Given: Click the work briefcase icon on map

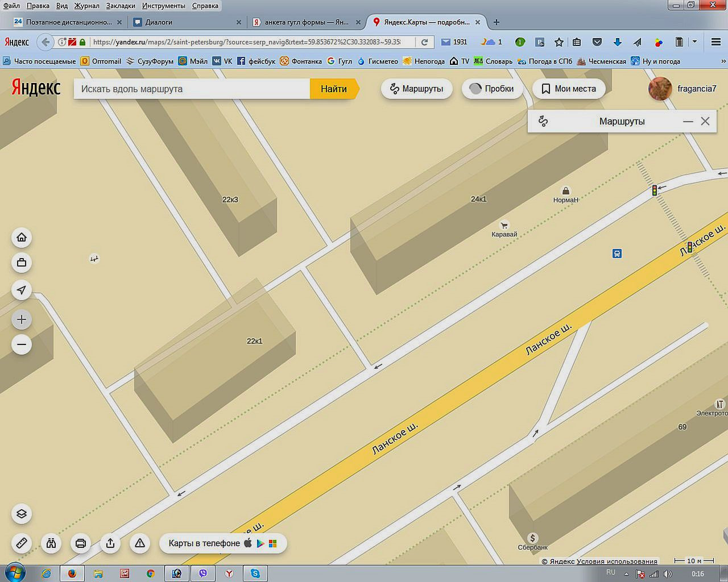Looking at the screenshot, I should click(22, 263).
